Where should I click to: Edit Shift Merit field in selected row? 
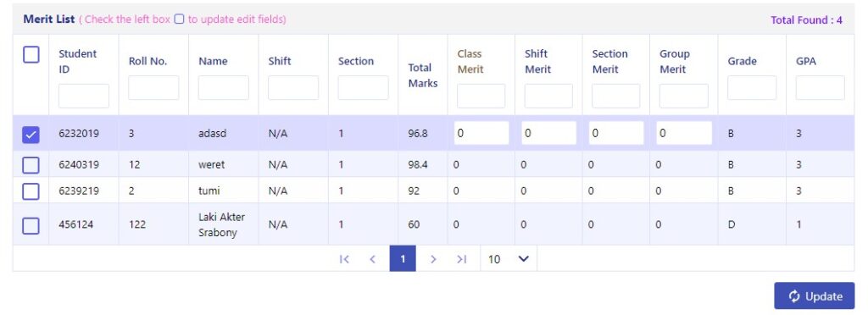549,133
